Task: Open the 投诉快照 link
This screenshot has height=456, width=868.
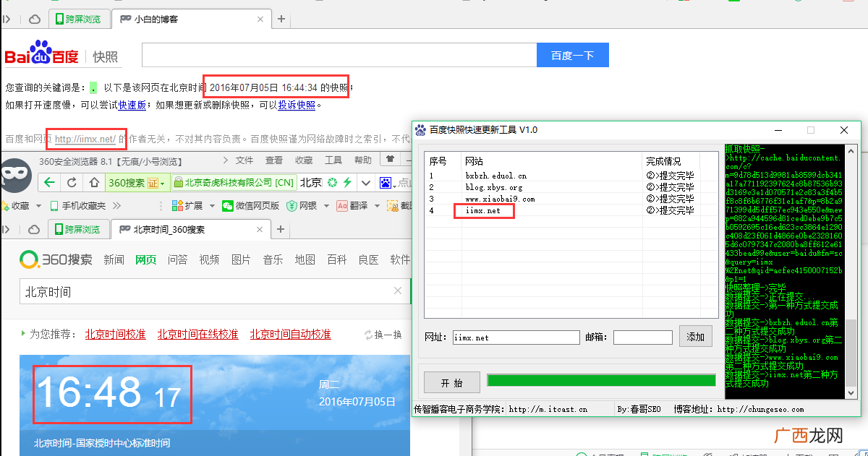Action: [297, 105]
